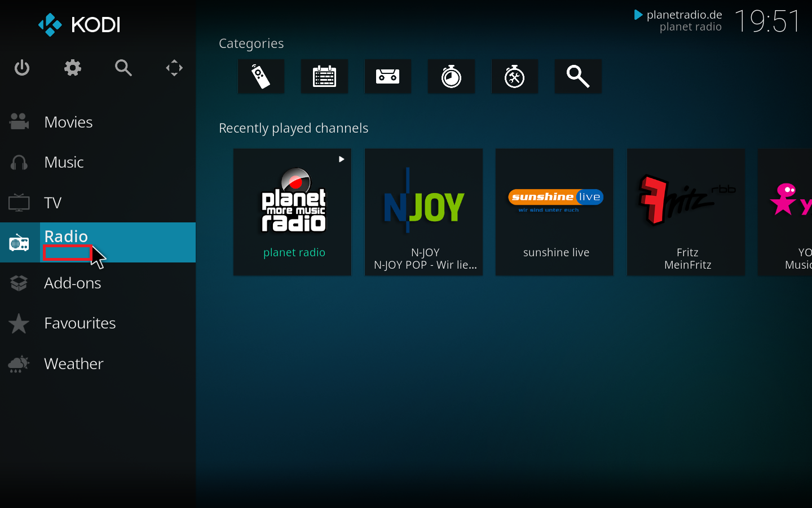Select Radio in the main menu
812x508 pixels.
[x=98, y=243]
